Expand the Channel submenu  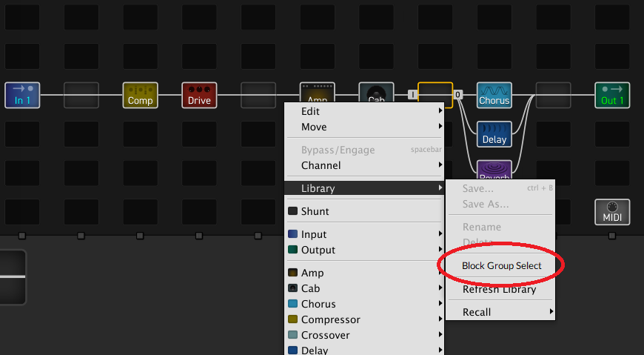click(364, 165)
